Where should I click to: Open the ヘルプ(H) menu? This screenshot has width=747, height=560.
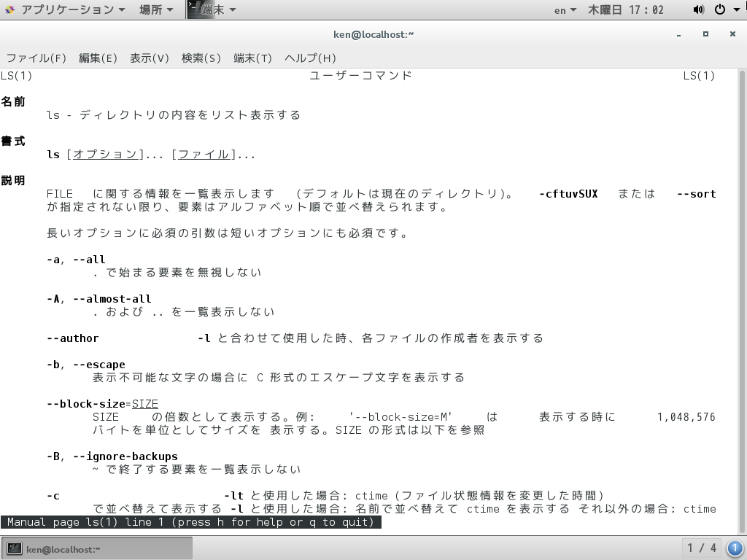point(310,58)
